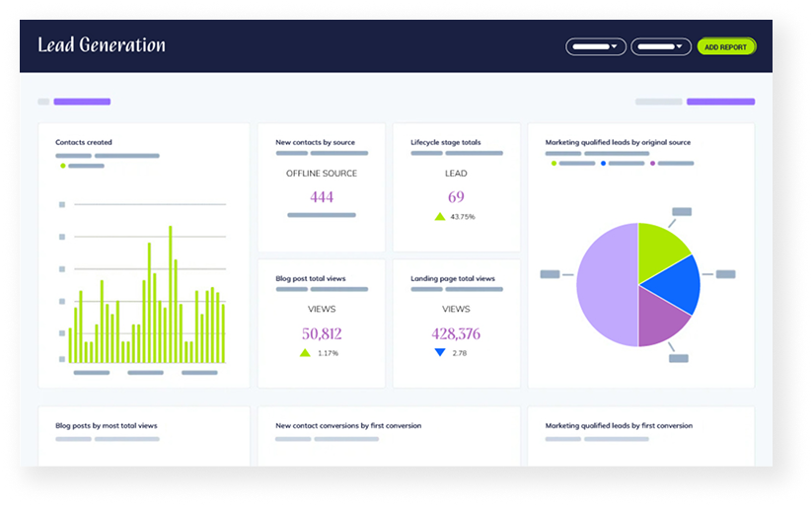Click the 428,376 landing page views value

point(456,333)
